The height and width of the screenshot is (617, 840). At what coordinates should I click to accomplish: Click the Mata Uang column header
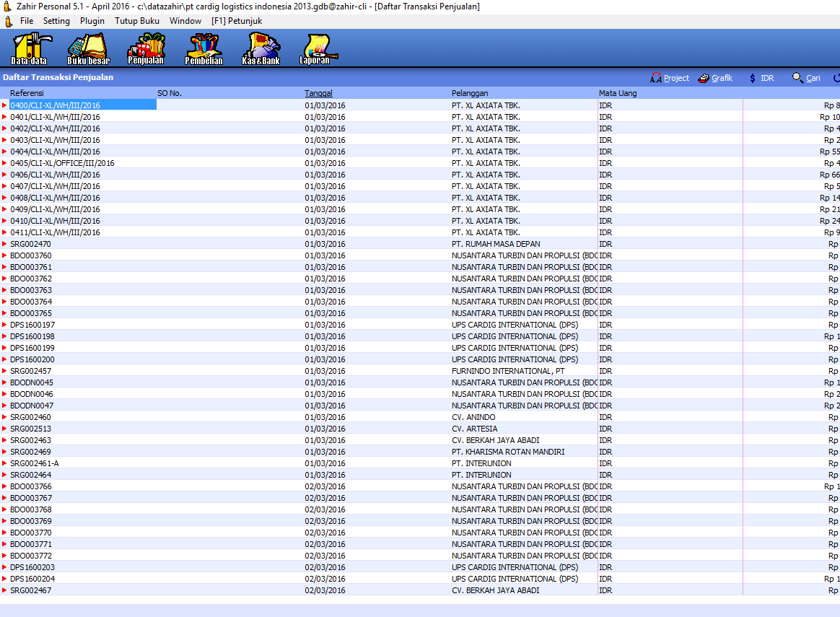618,93
